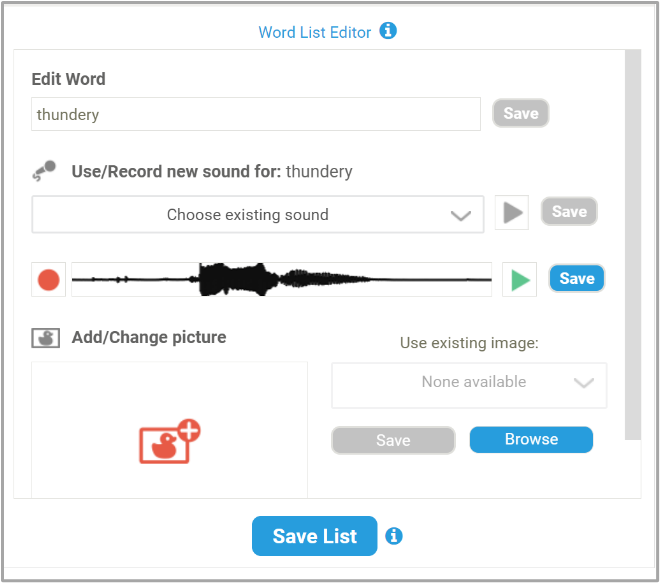The width and height of the screenshot is (660, 583).
Task: Save the newly recorded sound
Action: click(577, 278)
